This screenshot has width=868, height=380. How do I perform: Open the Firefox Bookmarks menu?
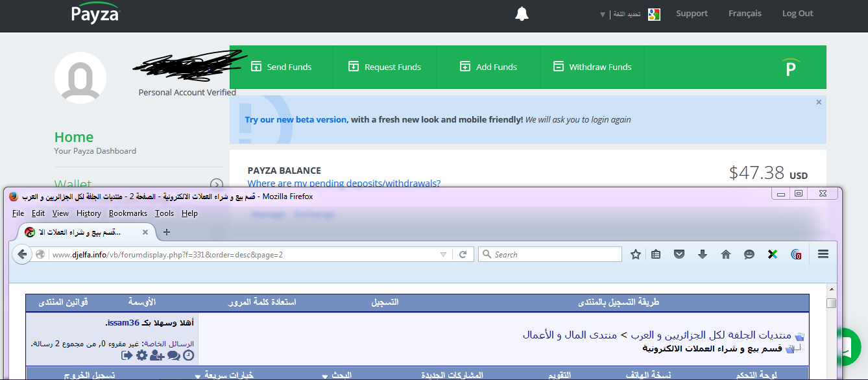point(128,213)
